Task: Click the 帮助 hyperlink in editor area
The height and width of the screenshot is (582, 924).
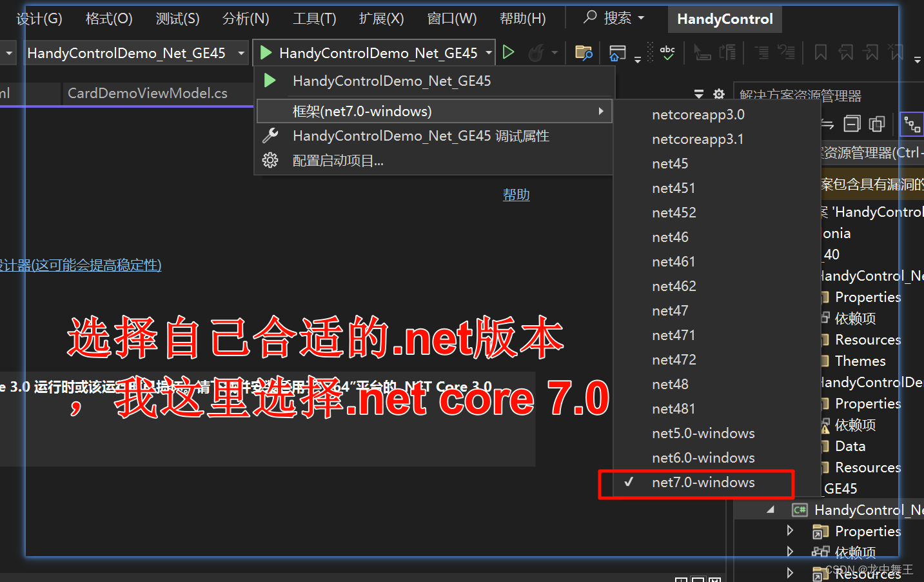Action: pyautogui.click(x=516, y=194)
